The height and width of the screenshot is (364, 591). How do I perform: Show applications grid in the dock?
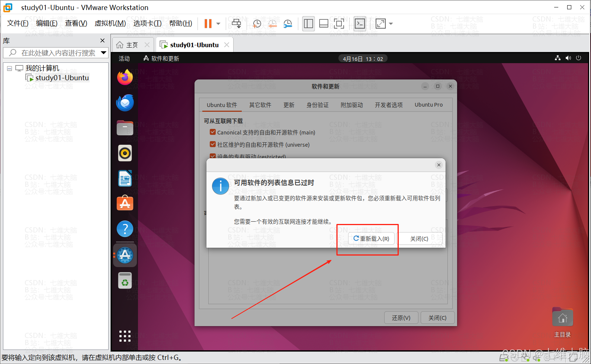(125, 336)
